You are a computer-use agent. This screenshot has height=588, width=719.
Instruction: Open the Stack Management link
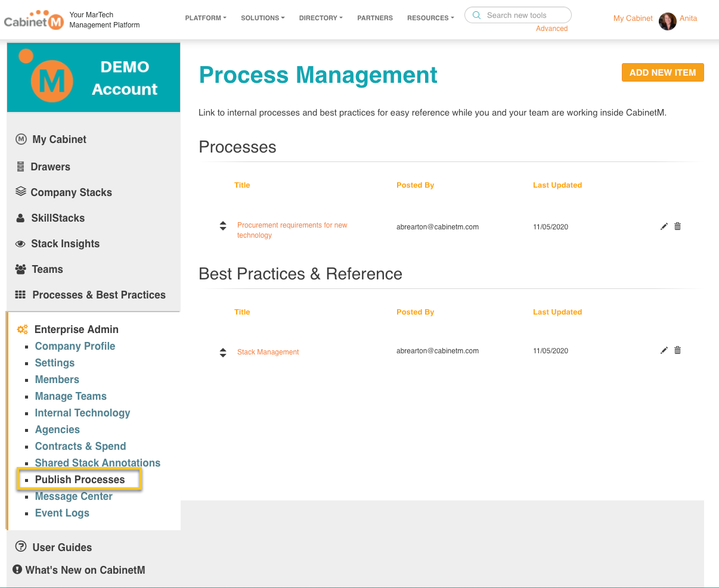(268, 352)
